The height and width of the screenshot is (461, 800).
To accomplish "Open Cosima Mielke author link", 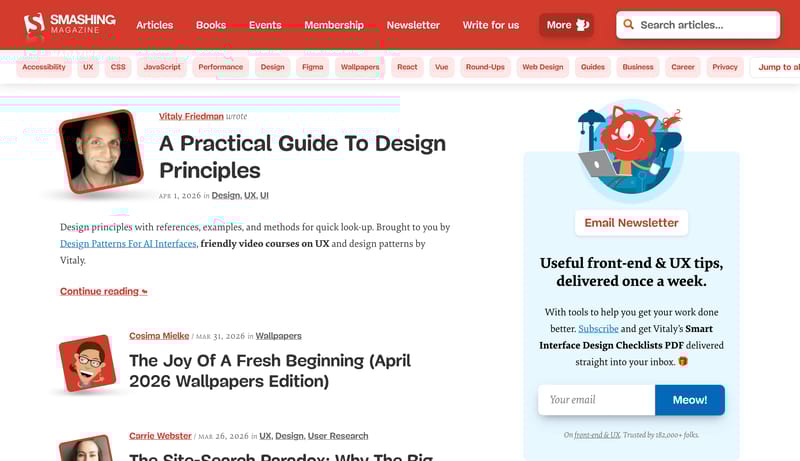I will tap(159, 336).
